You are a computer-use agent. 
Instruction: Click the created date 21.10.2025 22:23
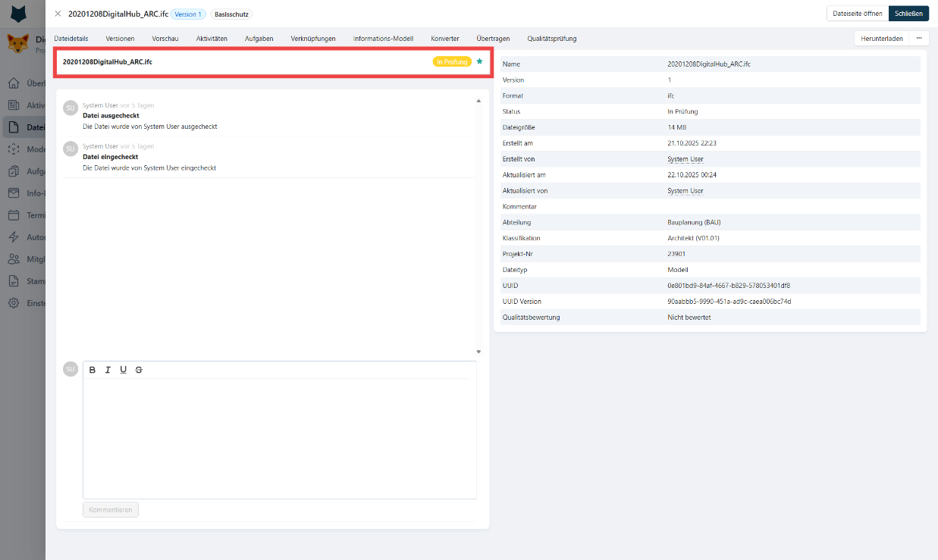692,143
